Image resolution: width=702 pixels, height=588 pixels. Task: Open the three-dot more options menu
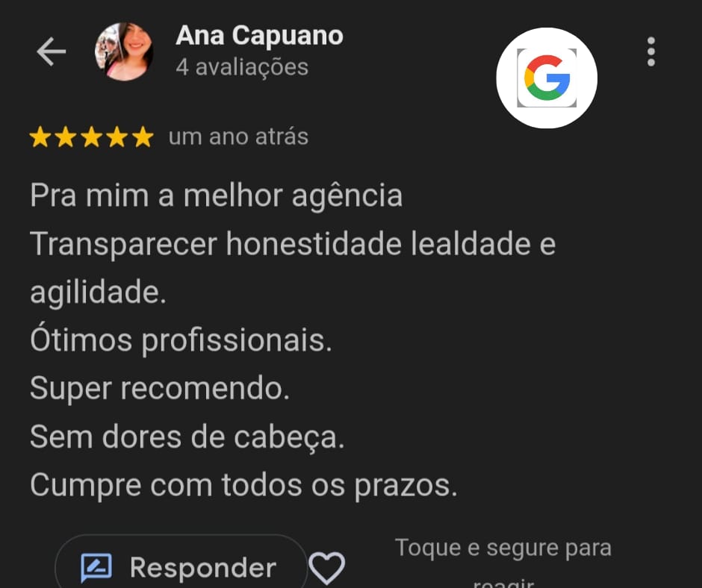[651, 52]
